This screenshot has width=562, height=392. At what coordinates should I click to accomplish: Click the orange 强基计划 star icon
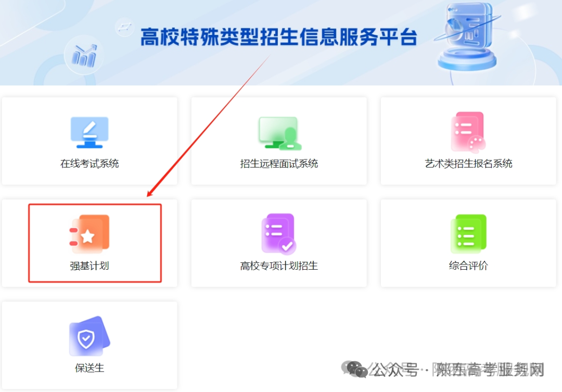[90, 233]
